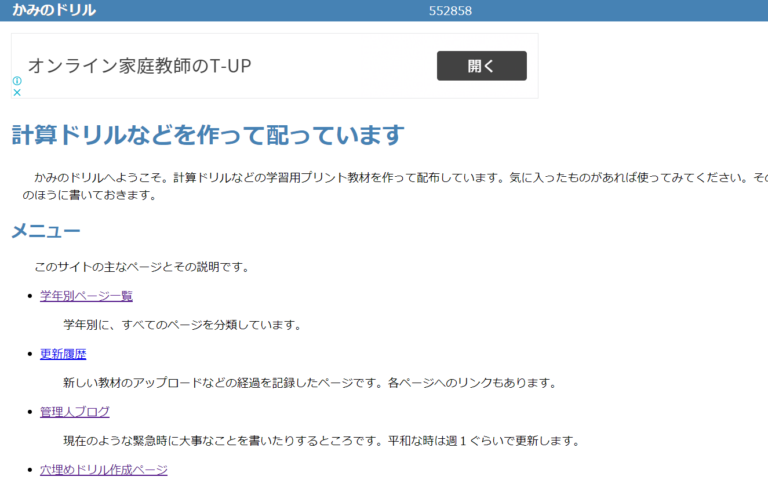Click the 開く button in the ad
The height and width of the screenshot is (484, 768).
[481, 66]
